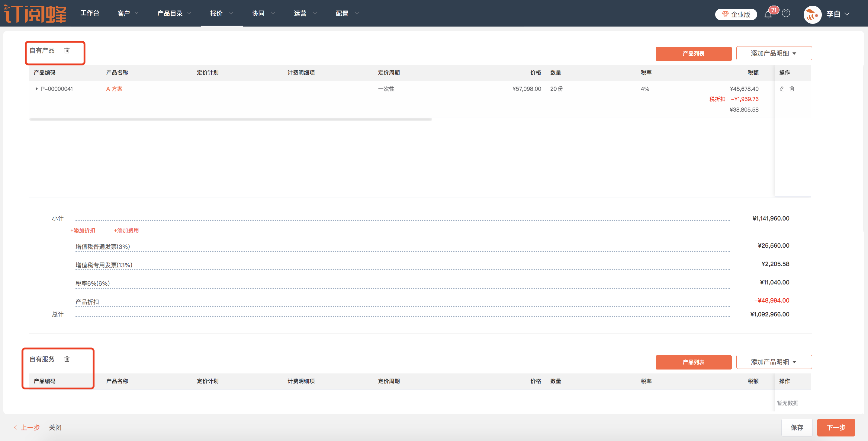Click the 下一步 button
Screen dimensions: 868x441
click(836, 427)
